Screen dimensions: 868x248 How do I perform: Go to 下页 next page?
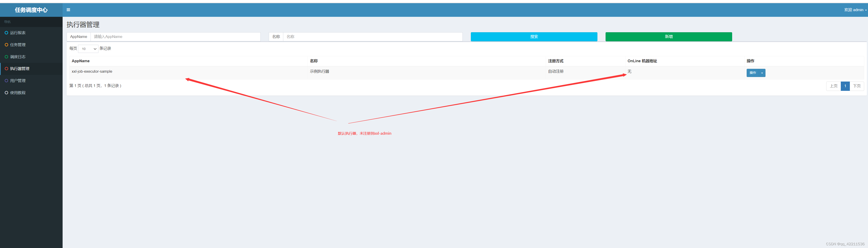tap(857, 86)
